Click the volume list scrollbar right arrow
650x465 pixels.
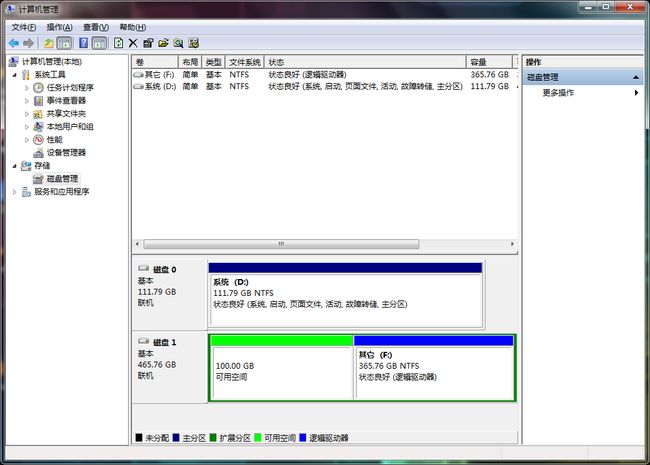click(x=512, y=244)
